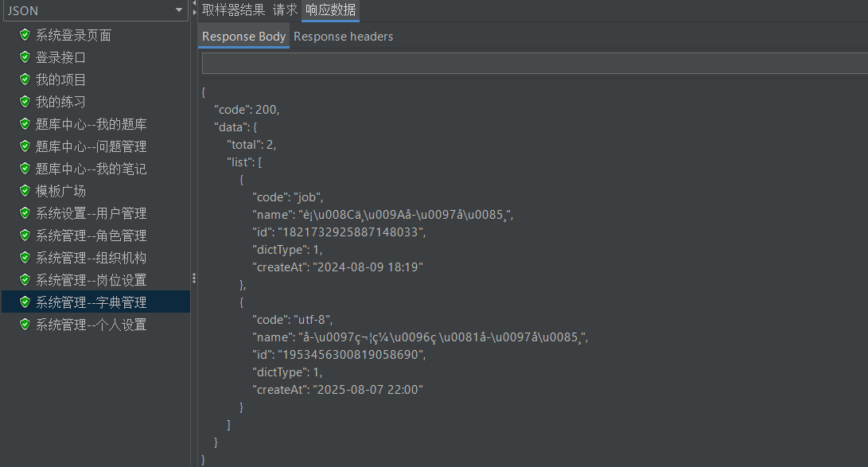
Task: Click the status icon for 系统设置--用户管理
Action: point(25,213)
